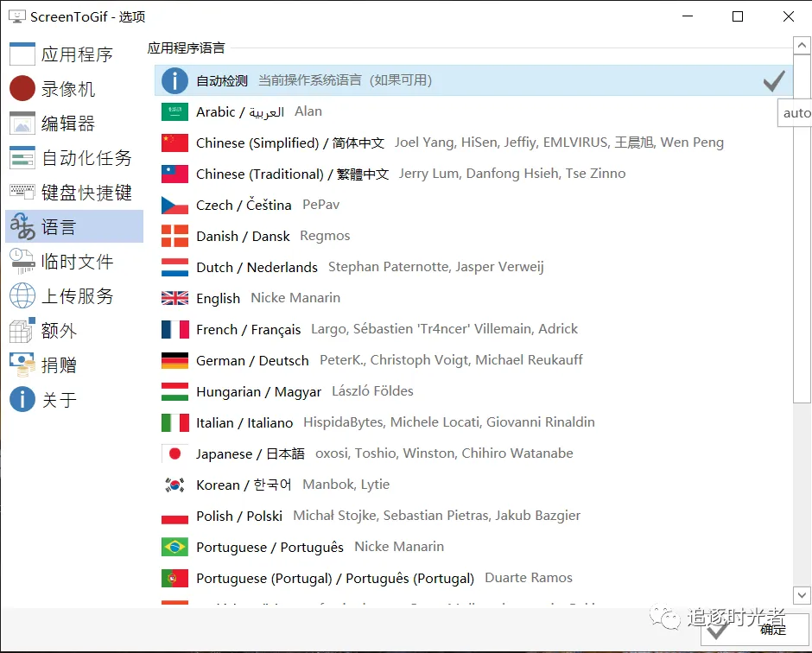Select the Japanese / 日本語 label
This screenshot has height=653, width=812.
coord(251,453)
